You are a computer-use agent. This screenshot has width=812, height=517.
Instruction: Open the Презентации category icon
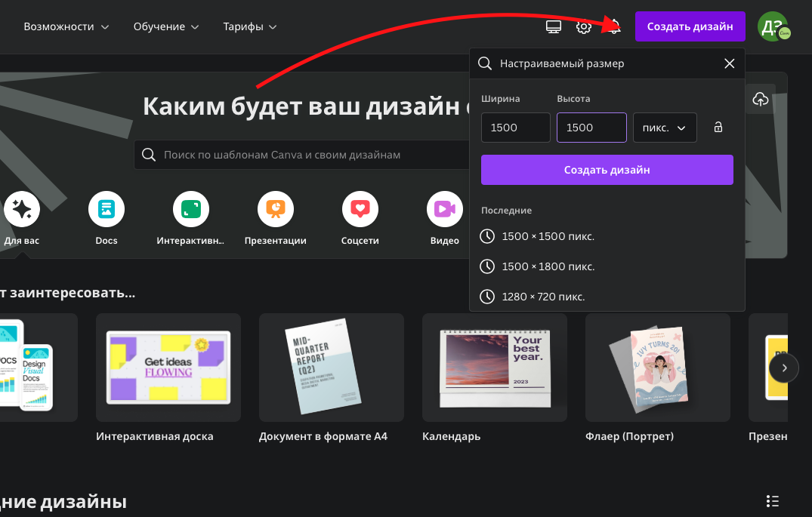(276, 209)
